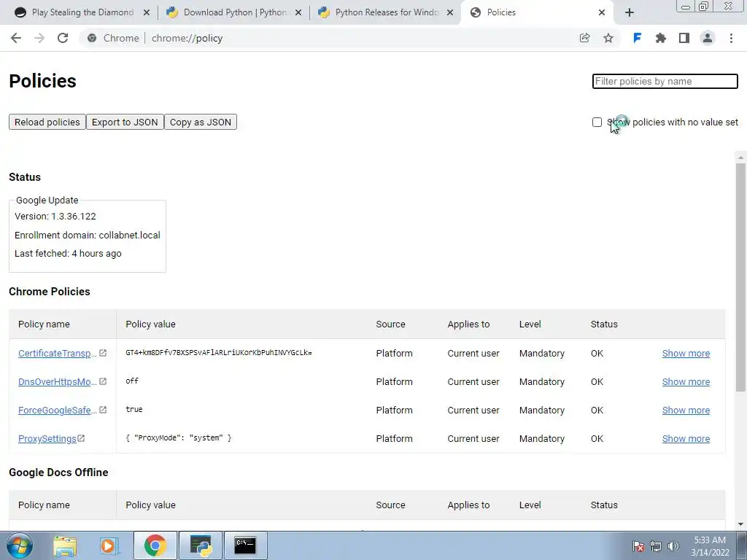Open the blue F extension icon
The height and width of the screenshot is (560, 747).
pos(637,38)
